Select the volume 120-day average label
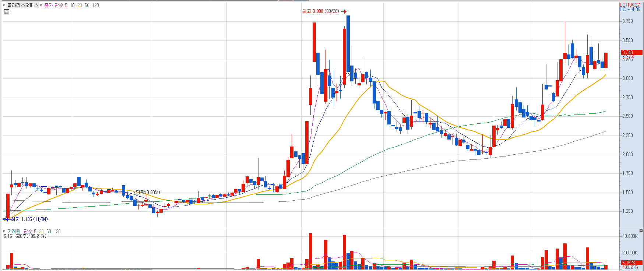 click(57, 231)
